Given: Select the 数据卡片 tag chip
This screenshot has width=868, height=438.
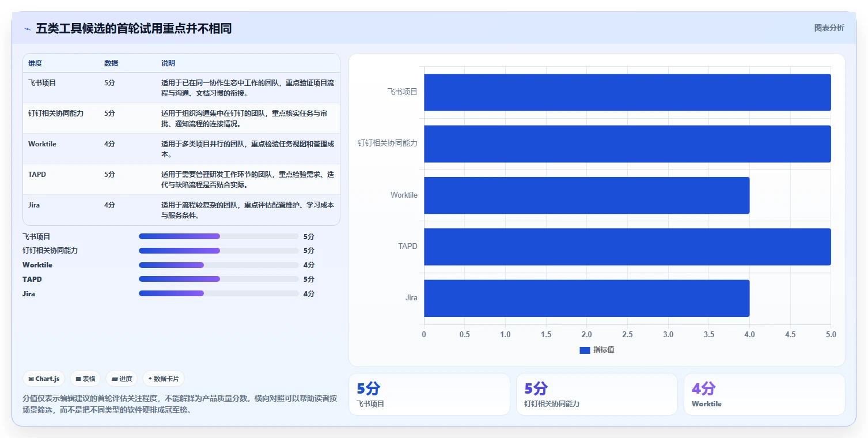Looking at the screenshot, I should [164, 379].
